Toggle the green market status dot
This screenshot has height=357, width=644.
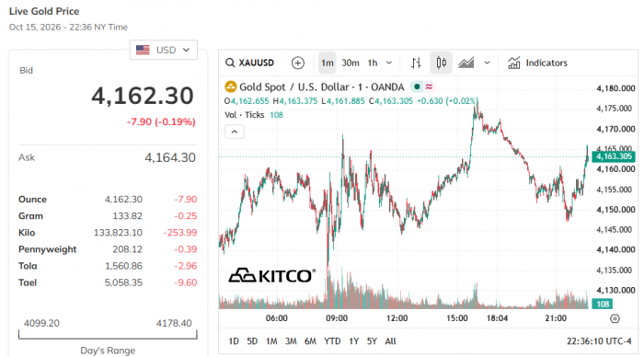[417, 86]
